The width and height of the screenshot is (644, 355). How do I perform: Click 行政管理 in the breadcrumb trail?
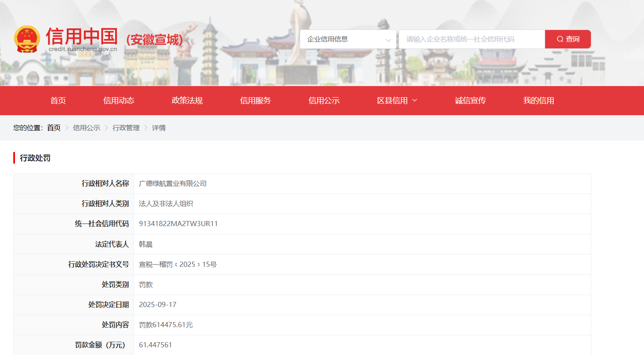pos(126,128)
